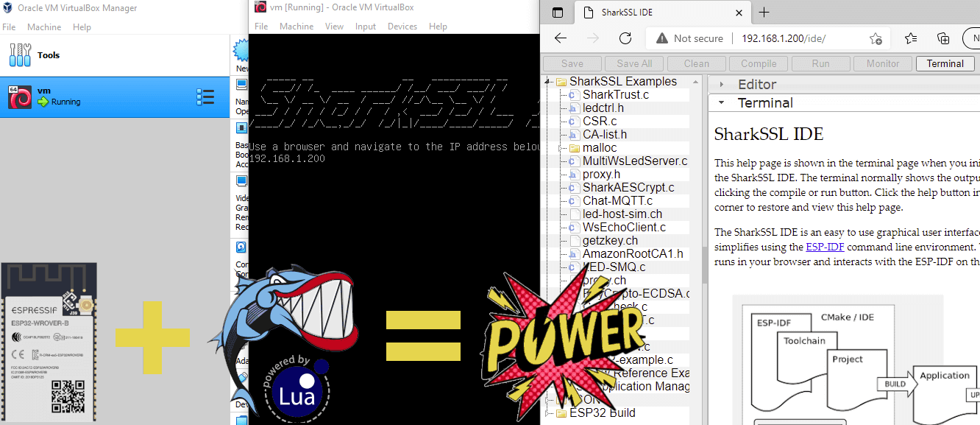This screenshot has height=425, width=980.
Task: Click the 192.168.1.200 IP text in vm console
Action: tap(287, 158)
